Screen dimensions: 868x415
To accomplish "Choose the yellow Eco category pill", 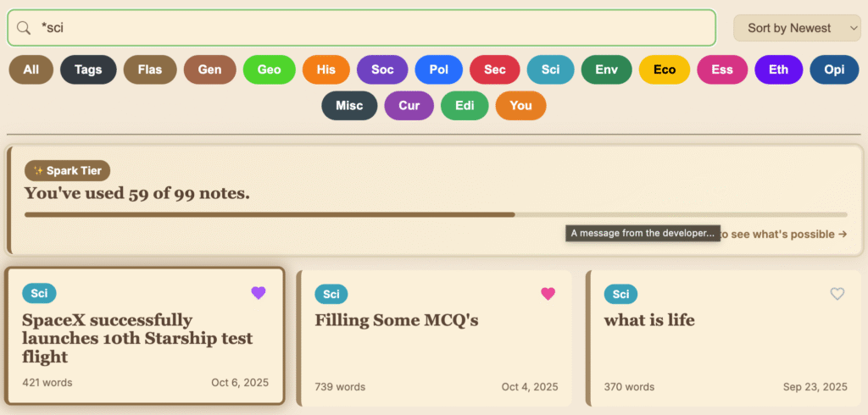I will pyautogui.click(x=665, y=69).
